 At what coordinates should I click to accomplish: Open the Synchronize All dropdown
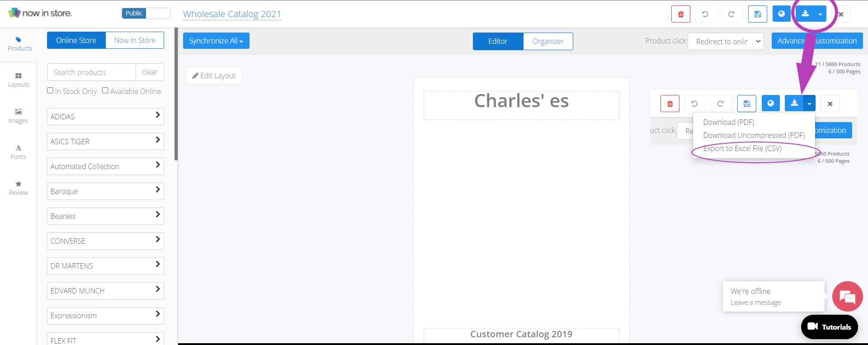216,41
